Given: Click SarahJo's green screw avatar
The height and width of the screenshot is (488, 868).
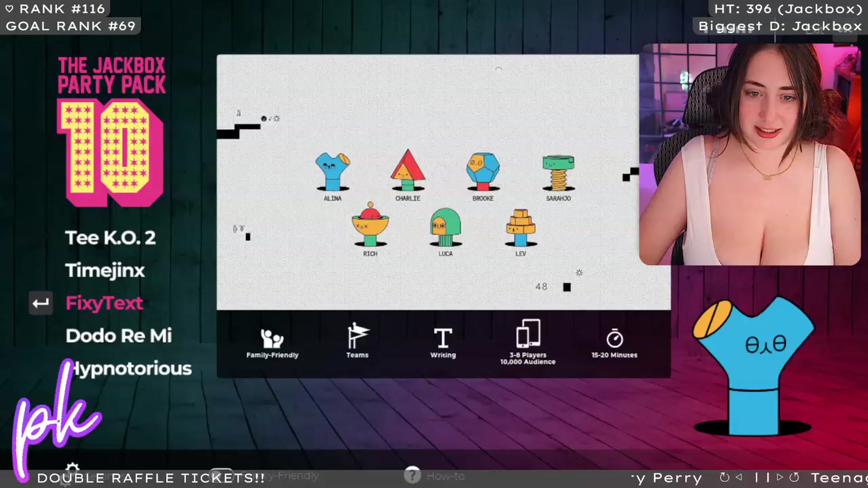Looking at the screenshot, I should pos(558,173).
